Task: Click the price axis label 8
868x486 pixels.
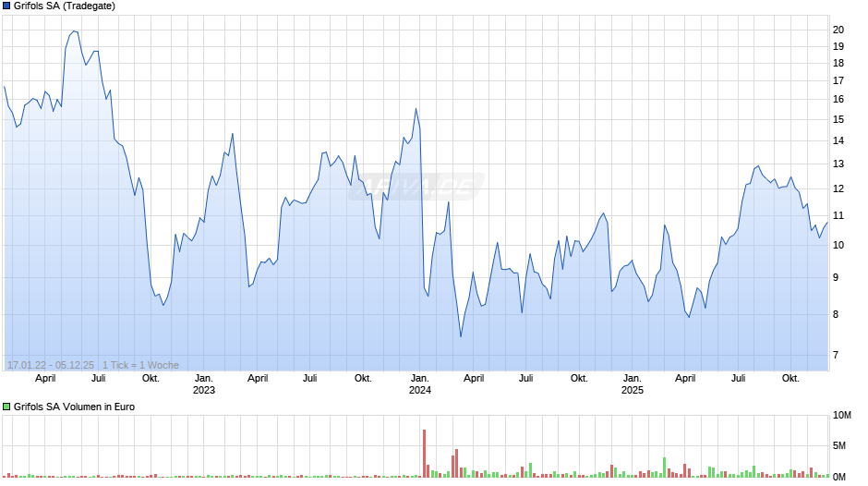Action: pos(836,314)
